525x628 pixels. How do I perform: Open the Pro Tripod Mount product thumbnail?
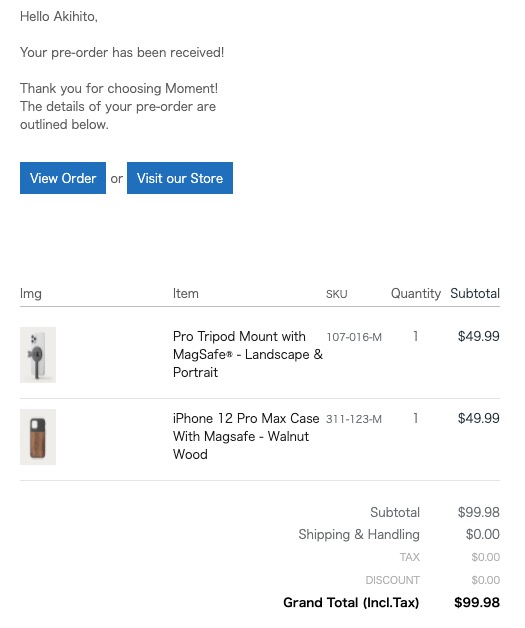tap(38, 355)
